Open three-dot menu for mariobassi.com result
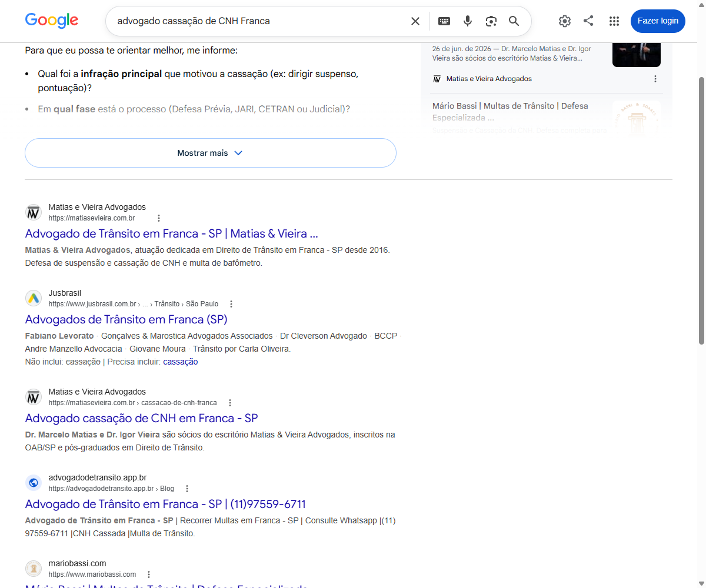The image size is (706, 588). (149, 574)
